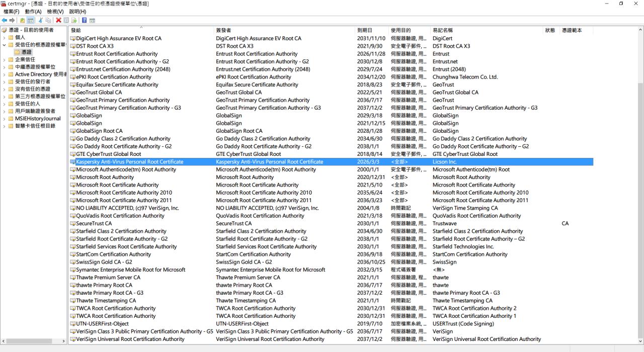Open the blue Help icon
This screenshot has width=644, height=352.
tap(85, 20)
